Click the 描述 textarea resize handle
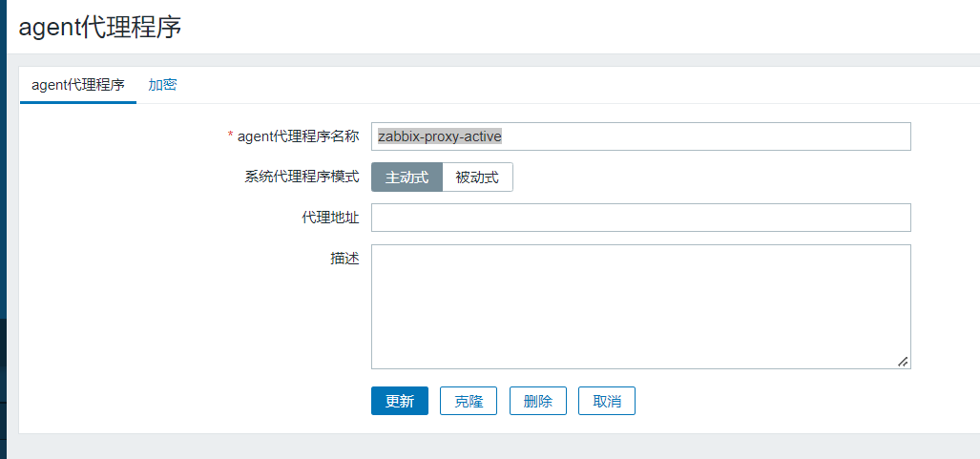The image size is (980, 459). coord(903,362)
